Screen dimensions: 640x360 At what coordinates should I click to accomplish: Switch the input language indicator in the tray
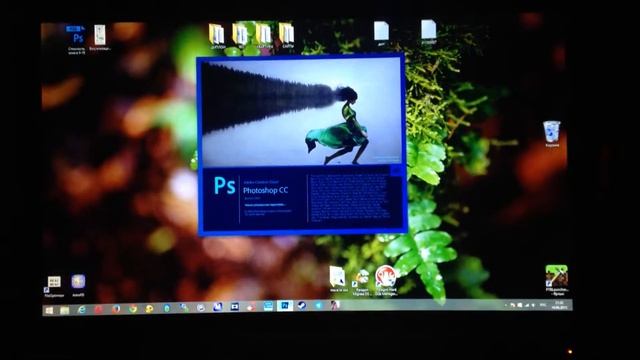click(x=543, y=305)
